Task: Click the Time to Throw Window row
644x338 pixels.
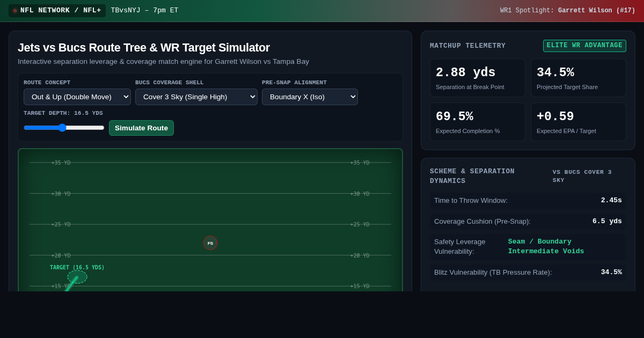Action: [528, 200]
